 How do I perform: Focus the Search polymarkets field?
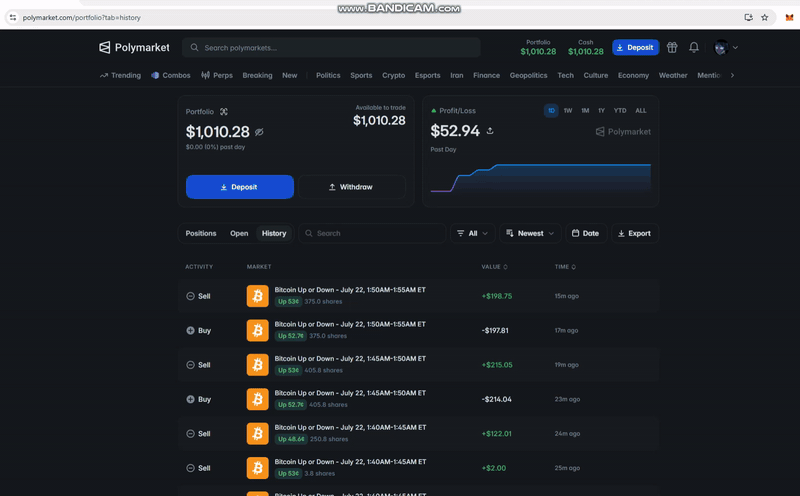(331, 47)
